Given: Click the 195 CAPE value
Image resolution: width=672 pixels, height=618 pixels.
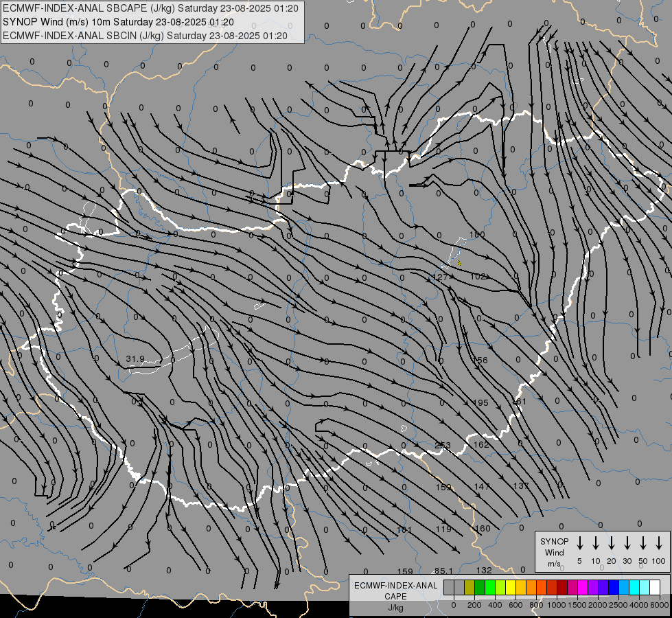Looking at the screenshot, I should [481, 402].
